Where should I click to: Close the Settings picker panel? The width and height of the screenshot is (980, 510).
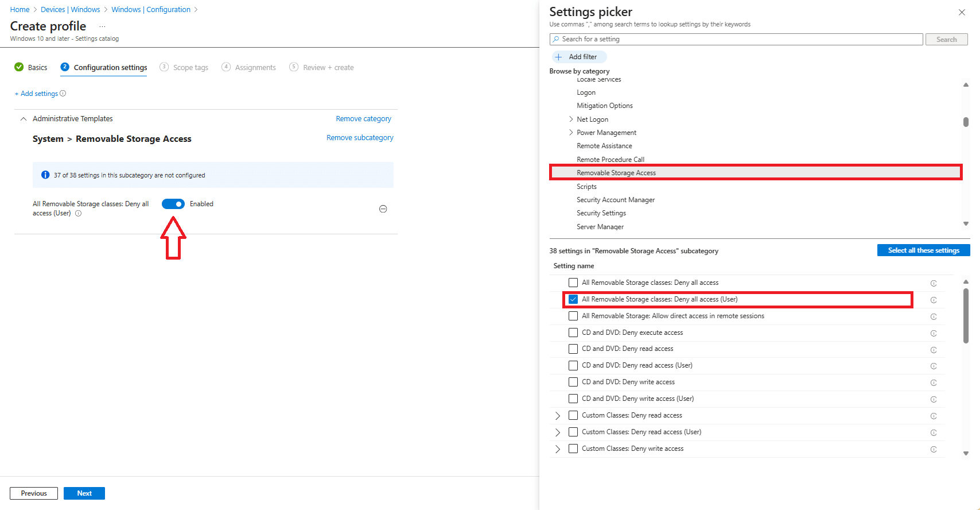pos(962,12)
